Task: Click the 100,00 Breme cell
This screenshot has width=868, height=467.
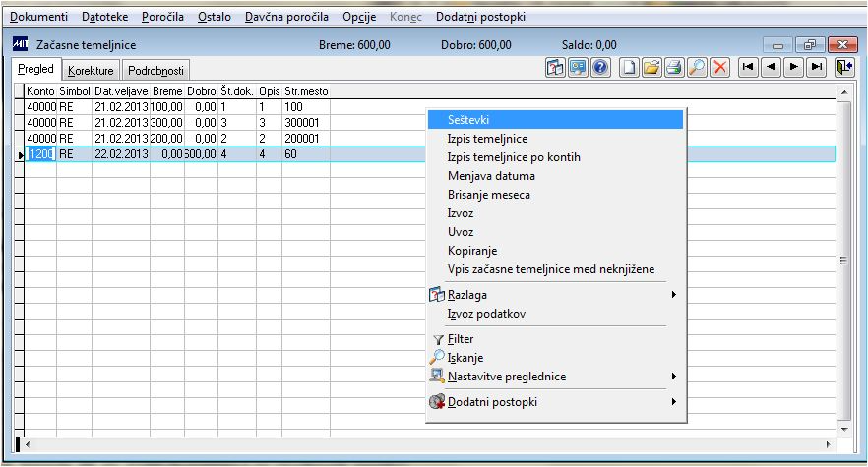Action: click(x=167, y=107)
